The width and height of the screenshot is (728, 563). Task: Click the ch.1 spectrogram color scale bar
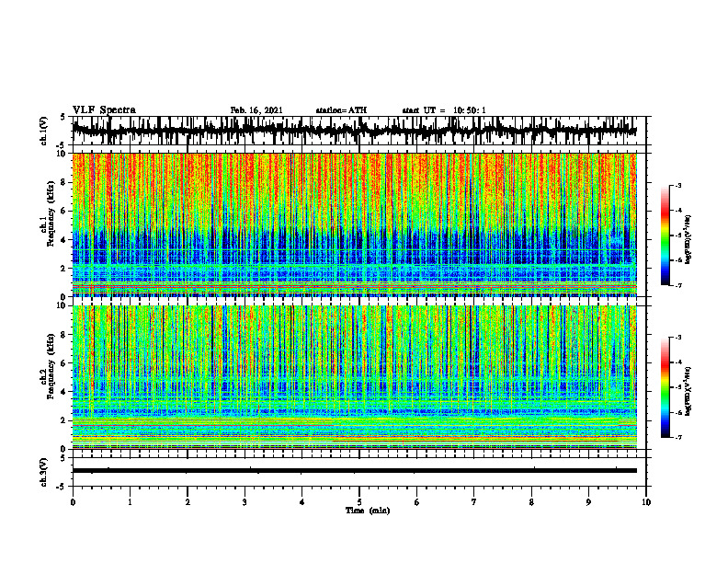coord(665,236)
